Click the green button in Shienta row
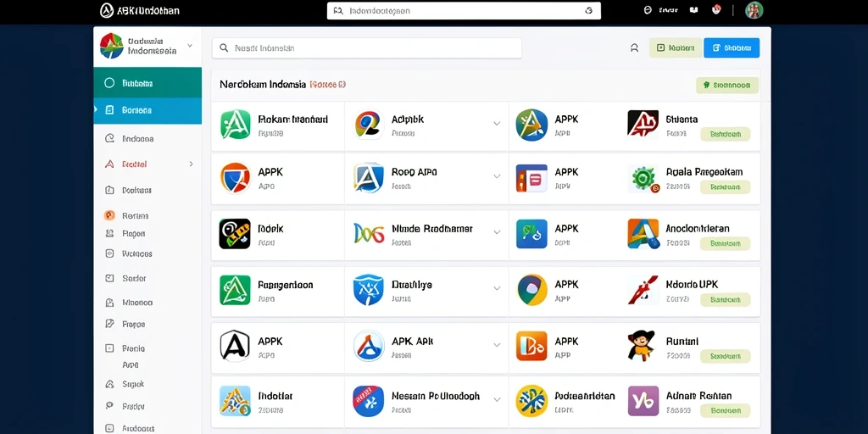The width and height of the screenshot is (868, 434). [x=726, y=134]
